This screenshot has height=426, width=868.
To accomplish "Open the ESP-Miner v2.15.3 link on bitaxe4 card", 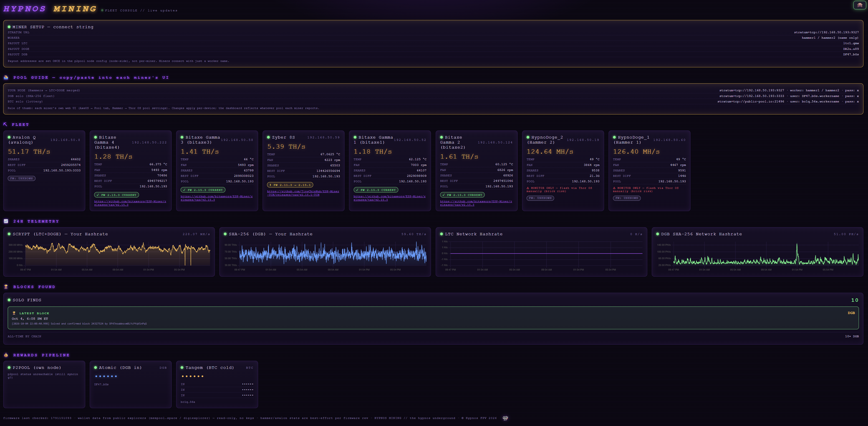I will point(130,203).
